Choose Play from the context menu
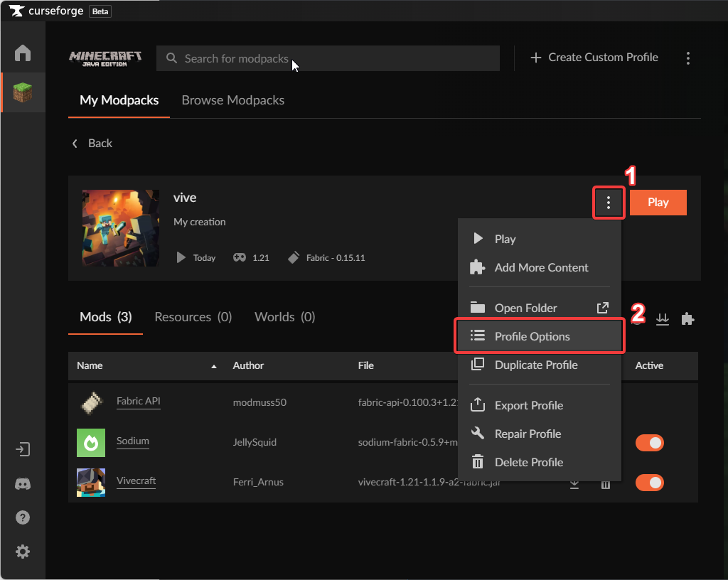This screenshot has width=728, height=580. click(539, 239)
